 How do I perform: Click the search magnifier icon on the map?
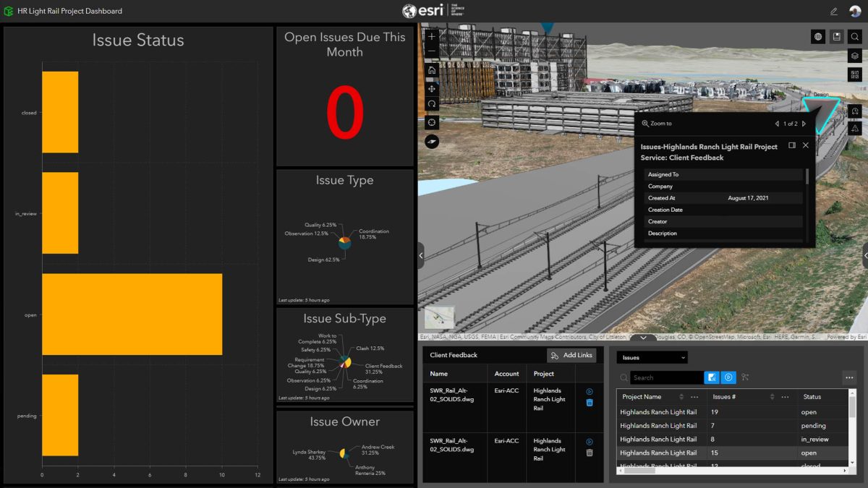point(854,36)
